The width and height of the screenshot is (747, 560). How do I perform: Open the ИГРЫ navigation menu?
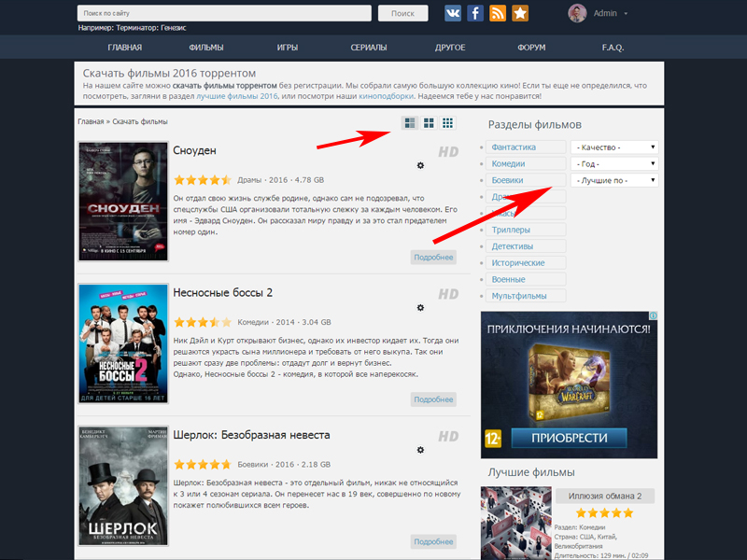click(x=288, y=48)
